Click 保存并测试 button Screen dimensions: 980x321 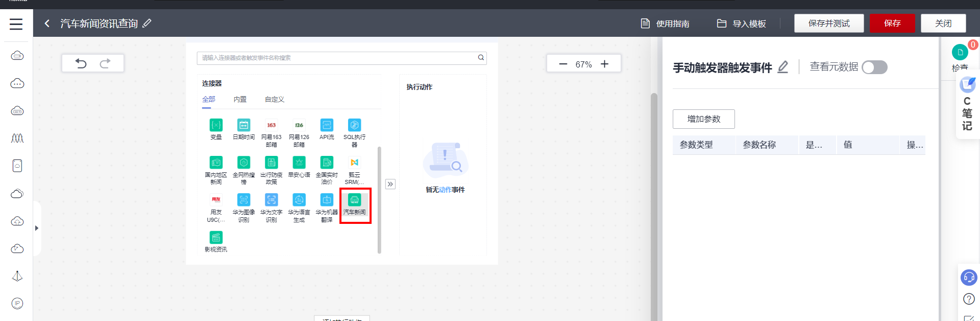click(x=829, y=24)
